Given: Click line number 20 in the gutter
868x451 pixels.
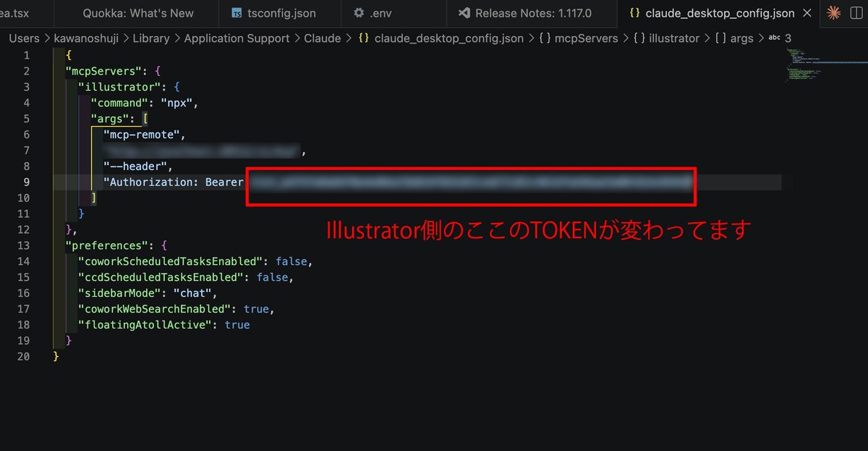Looking at the screenshot, I should (x=24, y=357).
